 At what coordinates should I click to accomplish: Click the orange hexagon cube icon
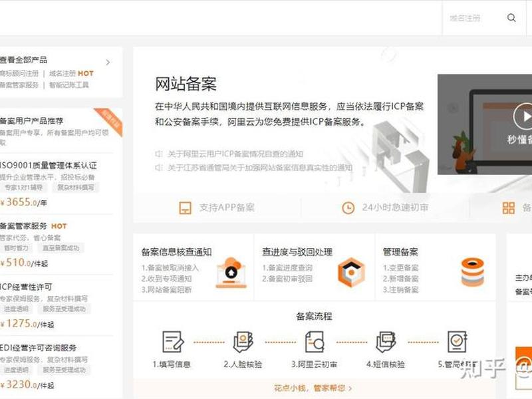[x=352, y=273]
